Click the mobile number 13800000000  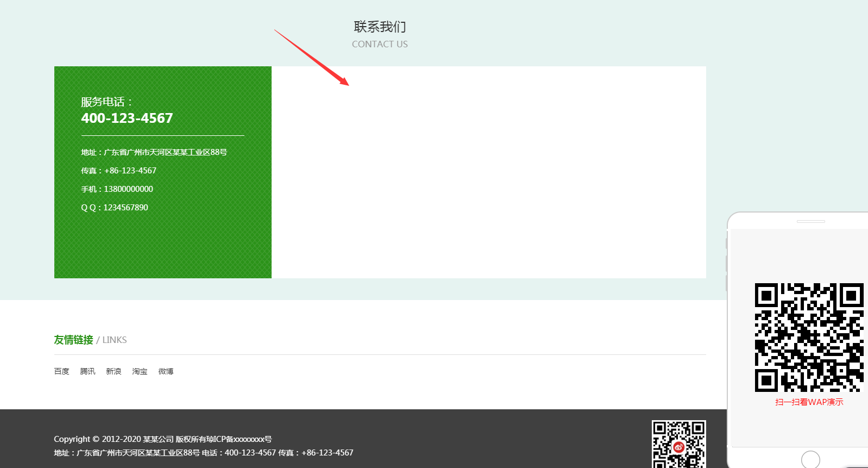128,189
